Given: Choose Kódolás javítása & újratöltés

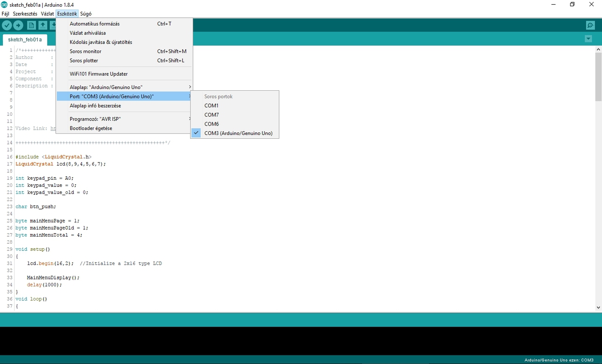Looking at the screenshot, I should [x=124, y=42].
